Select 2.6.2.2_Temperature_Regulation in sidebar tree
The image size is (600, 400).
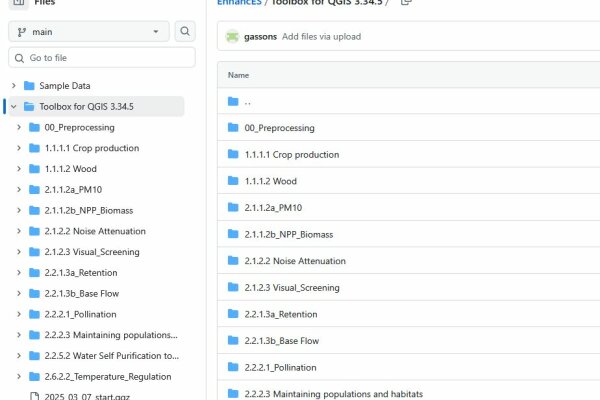(108, 377)
